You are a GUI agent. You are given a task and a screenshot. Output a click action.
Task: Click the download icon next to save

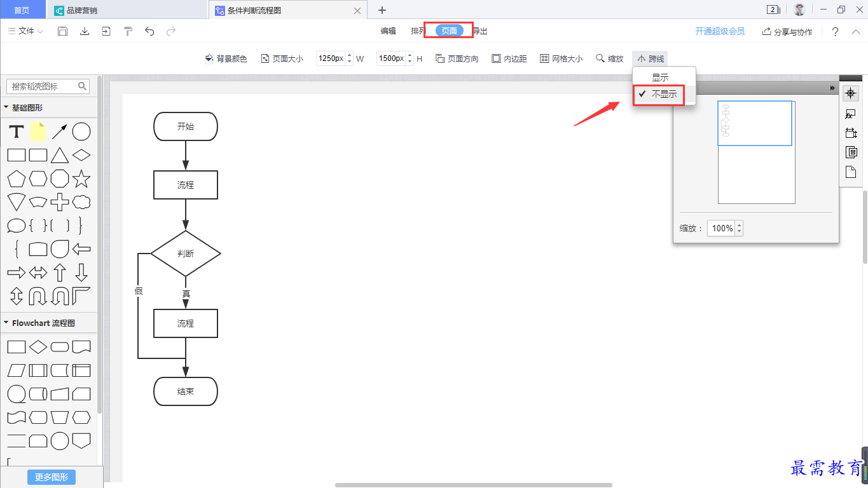pos(85,31)
